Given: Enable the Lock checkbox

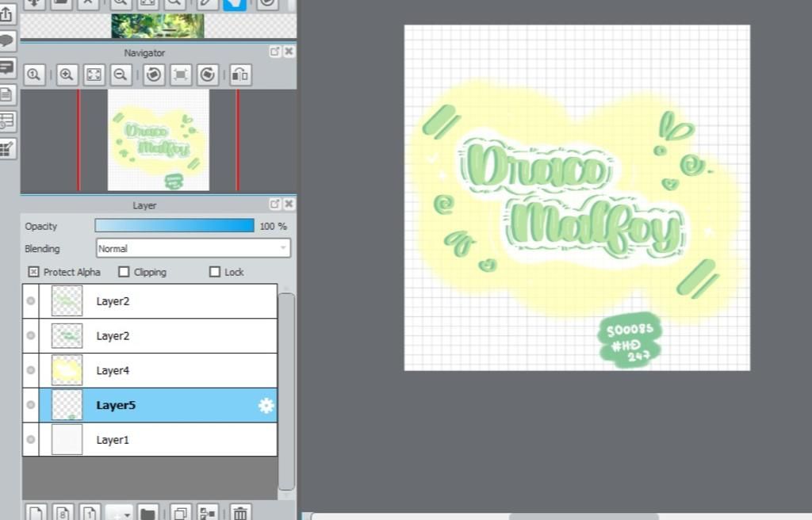Looking at the screenshot, I should tap(215, 272).
